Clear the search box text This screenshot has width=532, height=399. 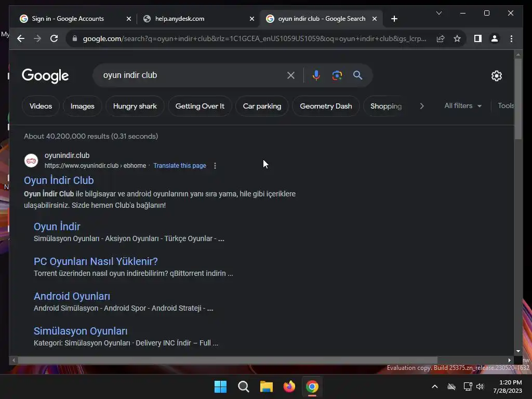click(x=291, y=75)
